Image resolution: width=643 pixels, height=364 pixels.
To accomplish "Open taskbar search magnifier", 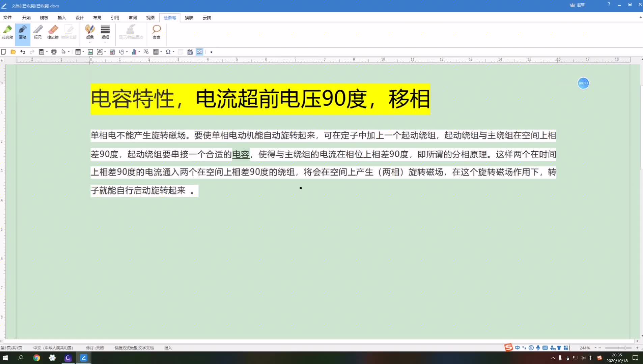I will [21, 358].
